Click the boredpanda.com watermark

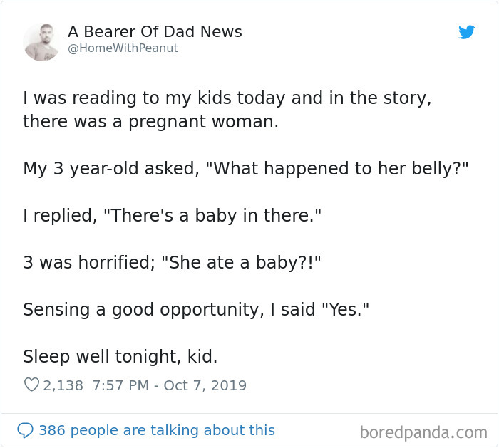(423, 432)
